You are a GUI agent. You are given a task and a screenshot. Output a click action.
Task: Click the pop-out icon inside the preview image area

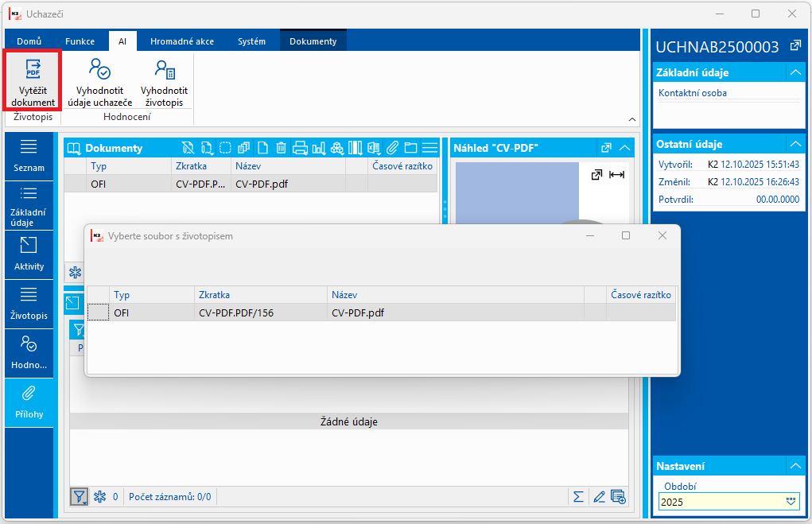(596, 175)
